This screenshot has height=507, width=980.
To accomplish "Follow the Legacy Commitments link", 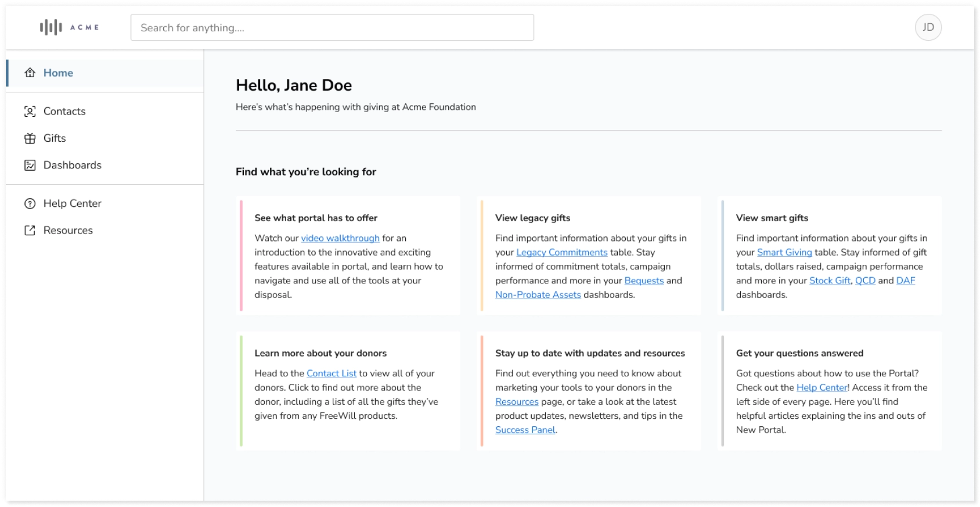I will click(x=561, y=252).
